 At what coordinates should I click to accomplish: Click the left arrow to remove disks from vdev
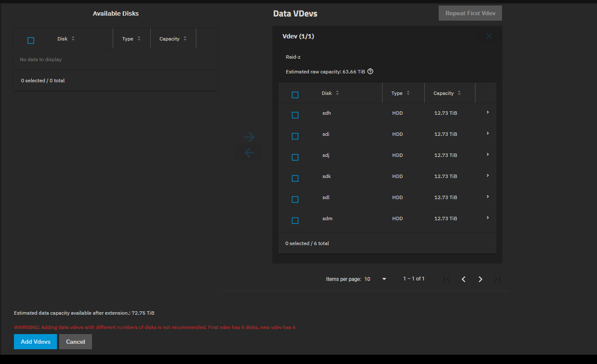249,153
